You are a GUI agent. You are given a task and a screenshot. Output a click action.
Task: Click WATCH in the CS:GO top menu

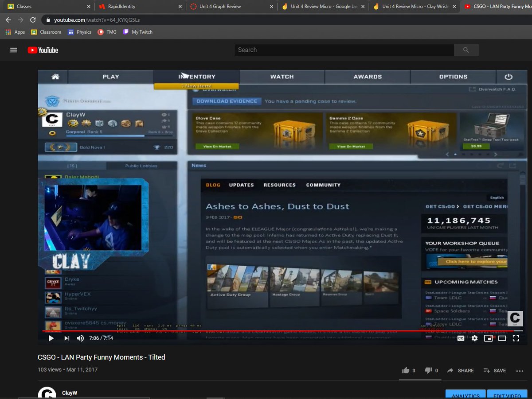click(x=282, y=77)
